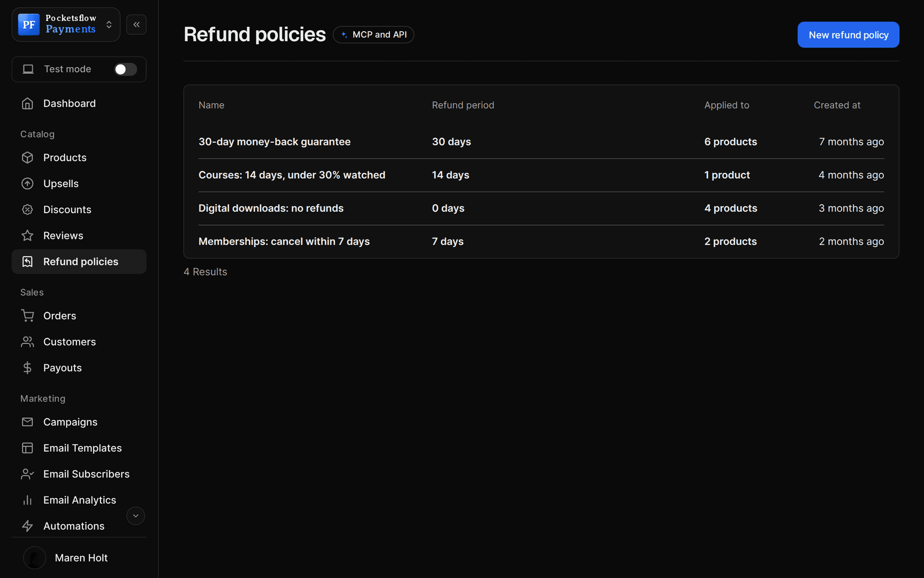Click the Created at column header

[837, 105]
